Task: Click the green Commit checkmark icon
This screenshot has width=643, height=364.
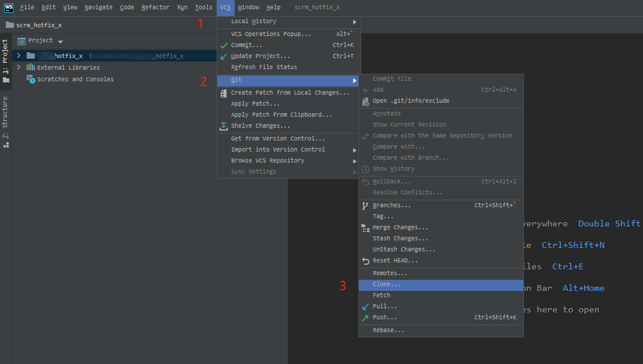Action: tap(224, 45)
